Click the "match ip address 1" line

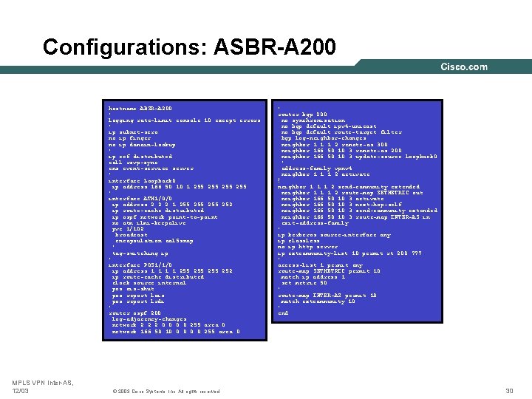(313, 277)
